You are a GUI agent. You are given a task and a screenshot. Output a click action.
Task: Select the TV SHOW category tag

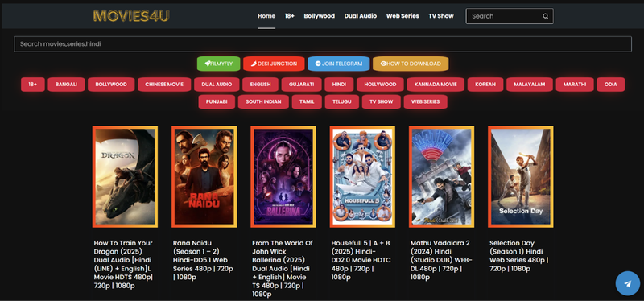[x=381, y=102]
